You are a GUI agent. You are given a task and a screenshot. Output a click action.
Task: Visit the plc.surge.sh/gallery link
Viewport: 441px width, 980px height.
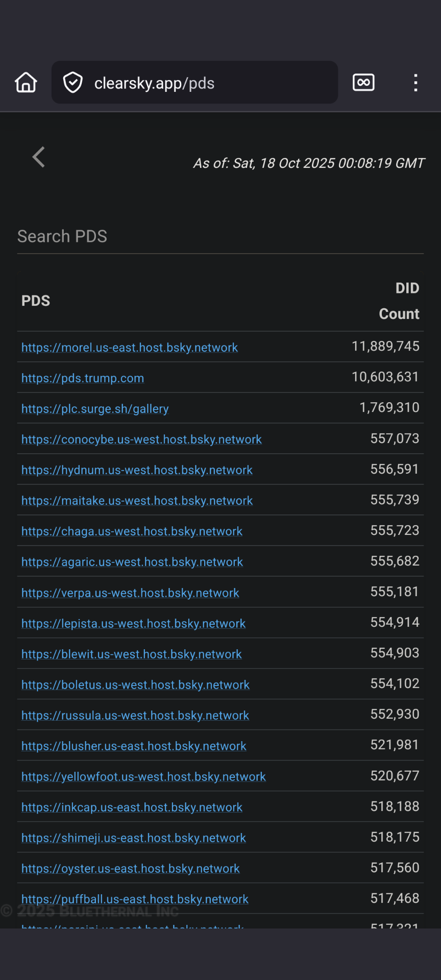95,409
